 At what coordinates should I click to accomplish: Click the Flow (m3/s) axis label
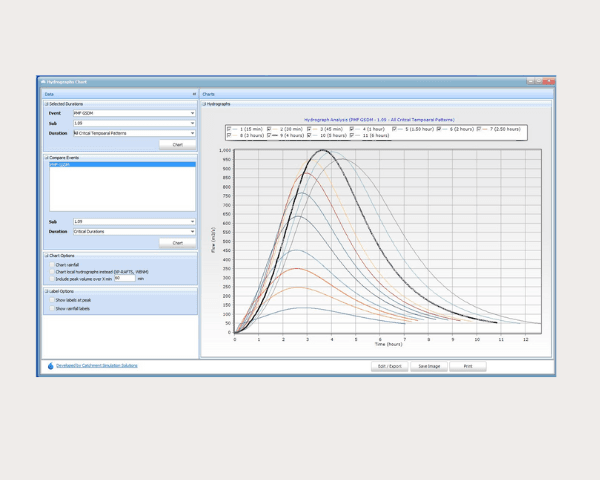[x=213, y=240]
